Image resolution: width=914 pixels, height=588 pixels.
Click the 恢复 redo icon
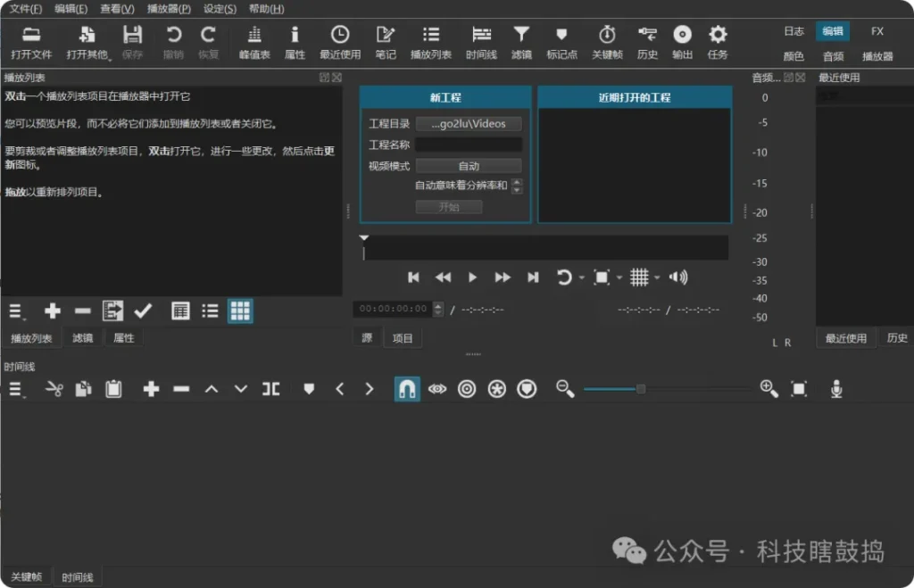pos(208,43)
